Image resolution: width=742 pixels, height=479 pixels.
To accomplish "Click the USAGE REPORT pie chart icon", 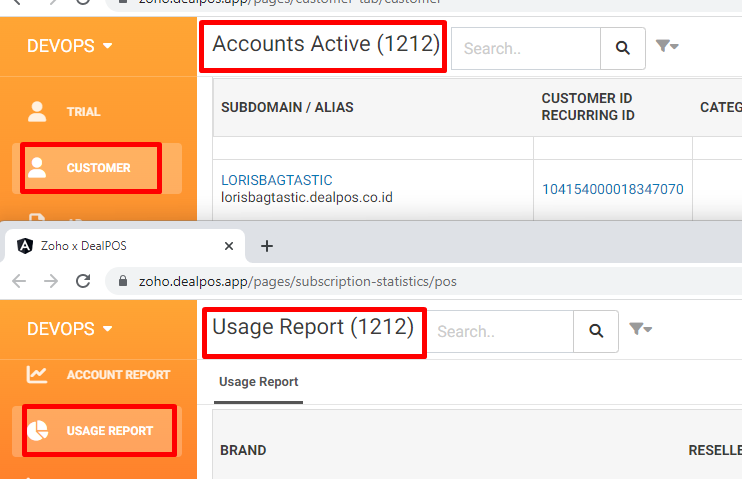I will point(37,430).
